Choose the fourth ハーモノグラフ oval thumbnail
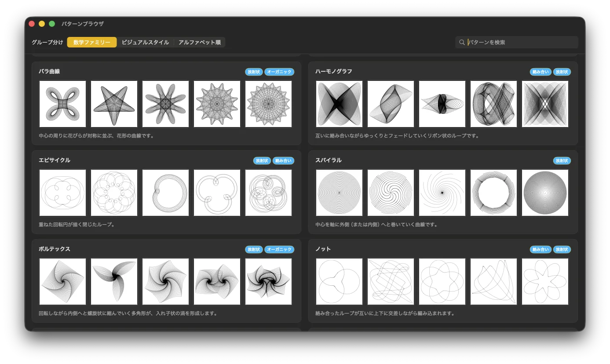This screenshot has height=364, width=610. click(493, 104)
